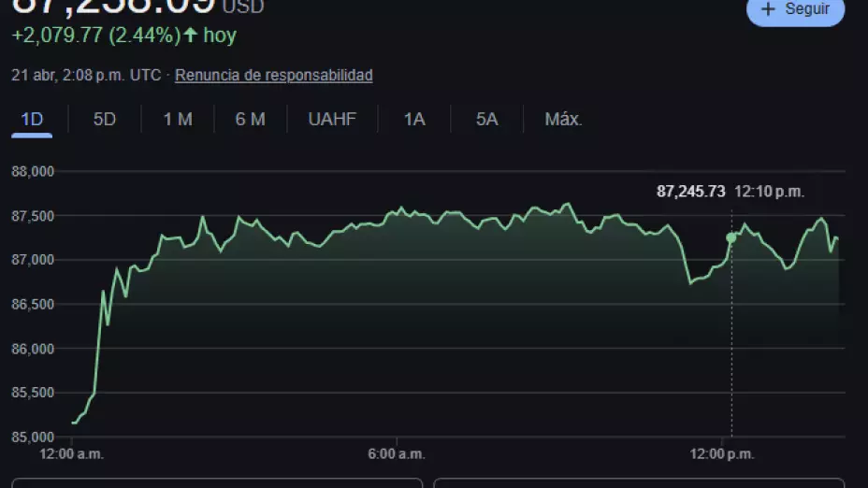868x488 pixels.
Task: Open the Renuncia de responsabilidad link
Action: (x=273, y=75)
